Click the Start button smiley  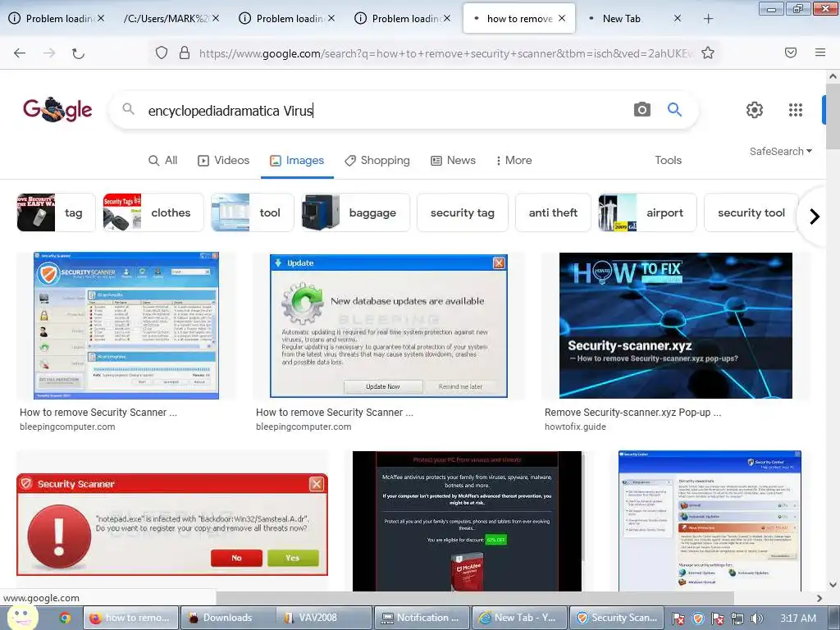tap(22, 617)
